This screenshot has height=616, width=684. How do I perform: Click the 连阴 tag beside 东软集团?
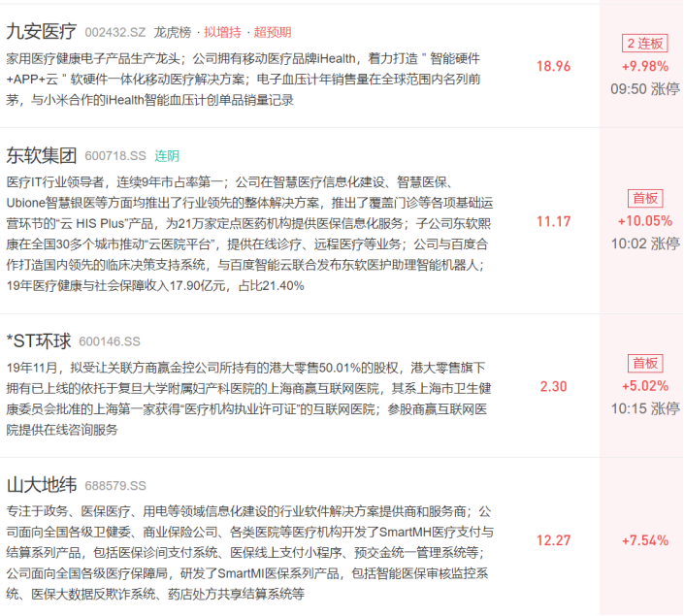tap(167, 157)
